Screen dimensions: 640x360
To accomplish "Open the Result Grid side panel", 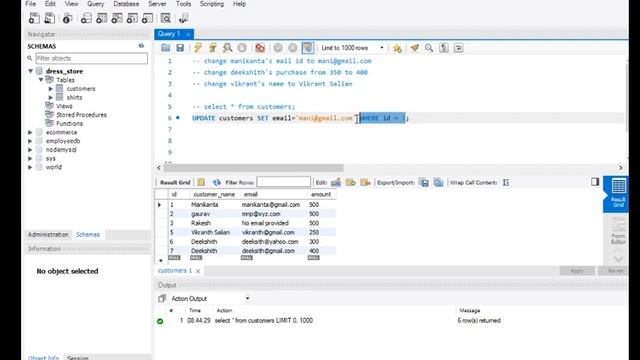I will (x=618, y=194).
